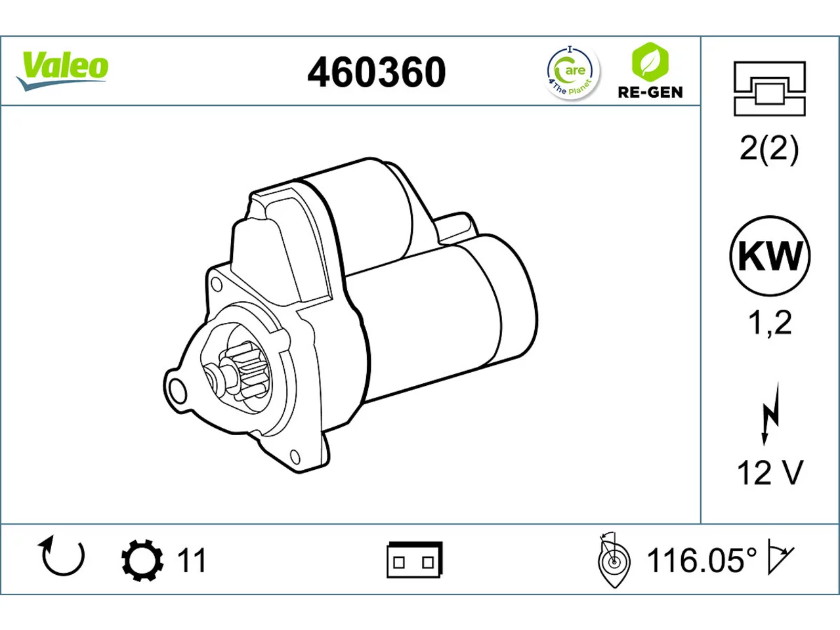
Task: Click the mounting angle position icon
Action: pyautogui.click(x=613, y=560)
